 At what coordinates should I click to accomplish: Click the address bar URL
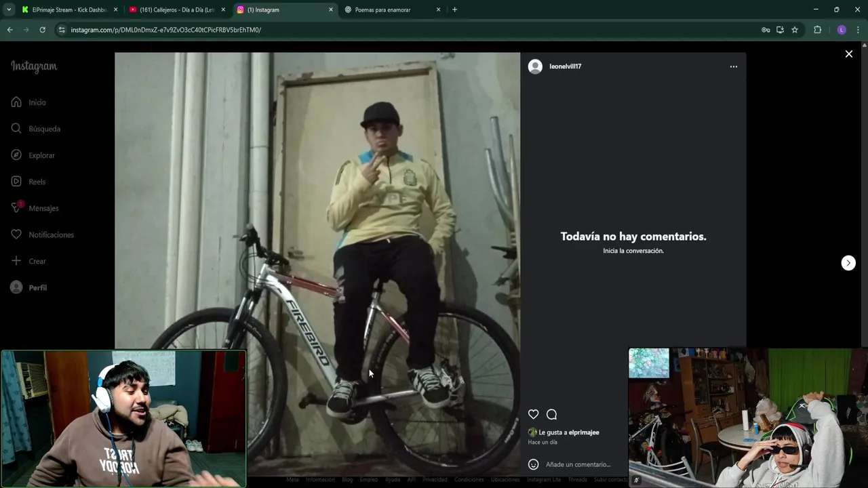[x=166, y=30]
